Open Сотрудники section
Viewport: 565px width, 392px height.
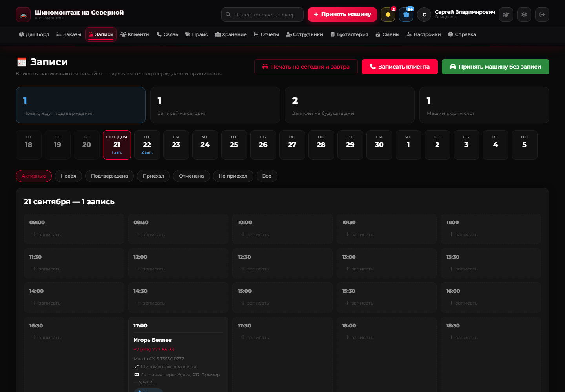click(x=304, y=34)
